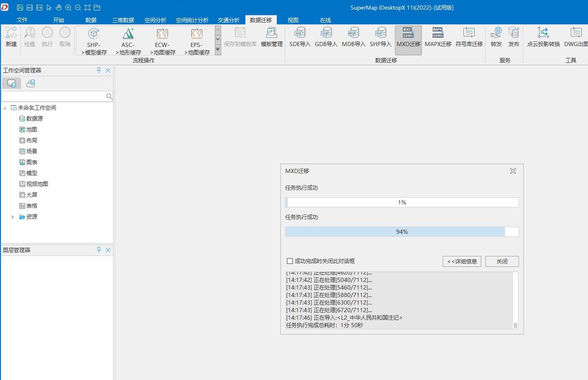Image resolution: width=588 pixels, height=380 pixels.
Task: Click SHP导入 import icon
Action: 381,37
